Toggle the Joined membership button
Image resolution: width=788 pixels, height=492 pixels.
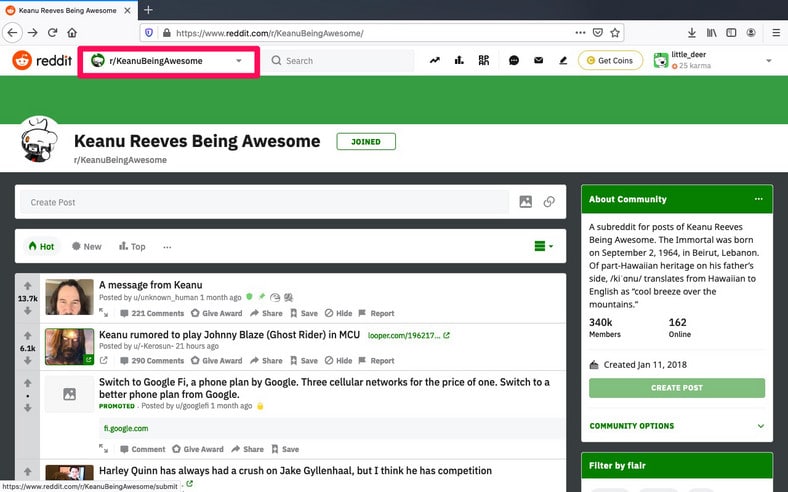366,142
